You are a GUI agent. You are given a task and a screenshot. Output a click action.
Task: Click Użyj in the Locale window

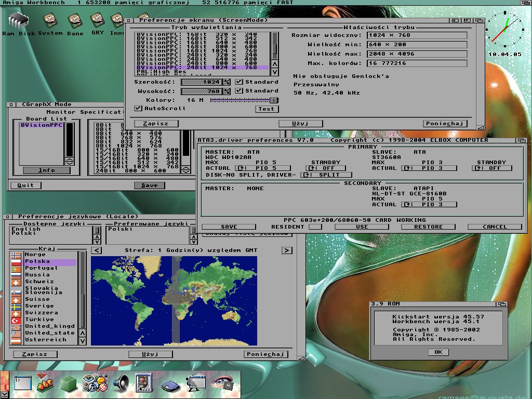pos(151,354)
